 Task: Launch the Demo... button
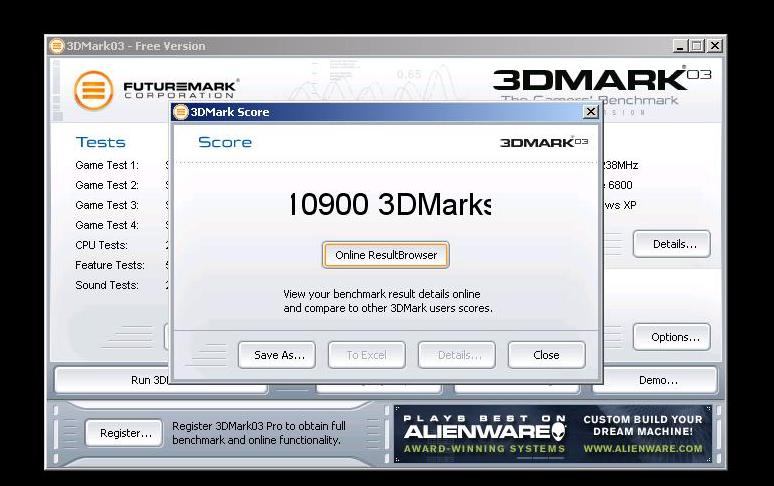655,380
